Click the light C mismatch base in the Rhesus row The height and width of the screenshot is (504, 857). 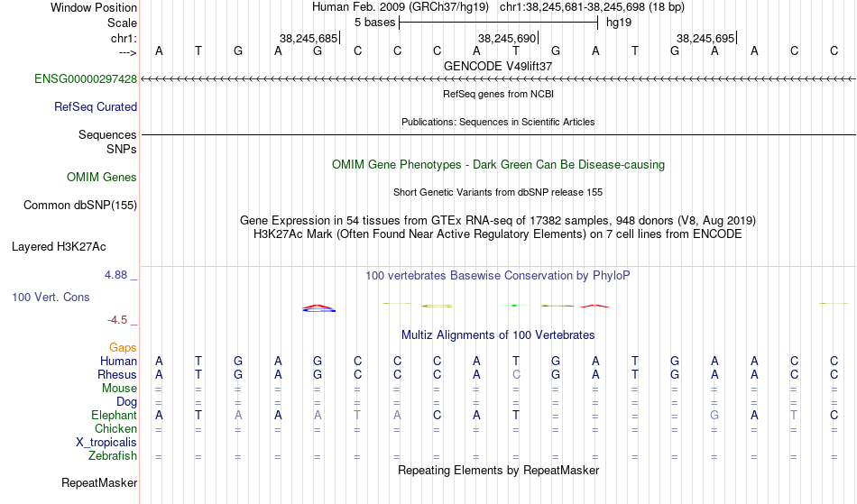516,374
